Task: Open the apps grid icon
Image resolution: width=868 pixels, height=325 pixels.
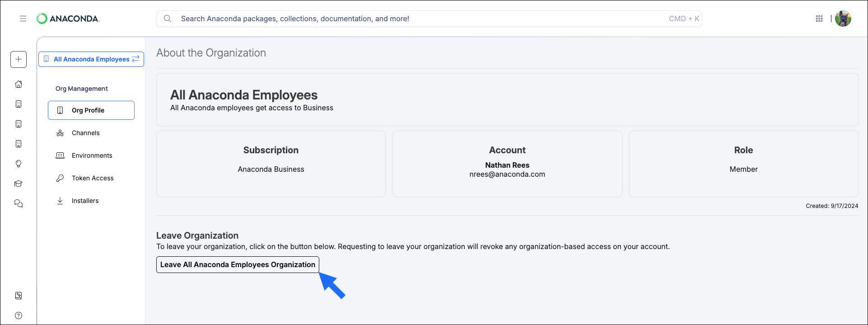Action: [x=819, y=19]
